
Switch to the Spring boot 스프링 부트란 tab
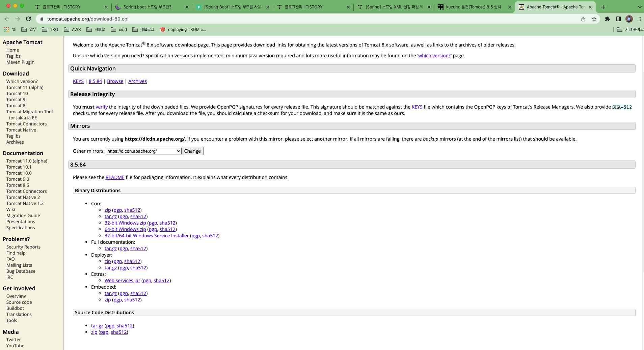[x=152, y=7]
